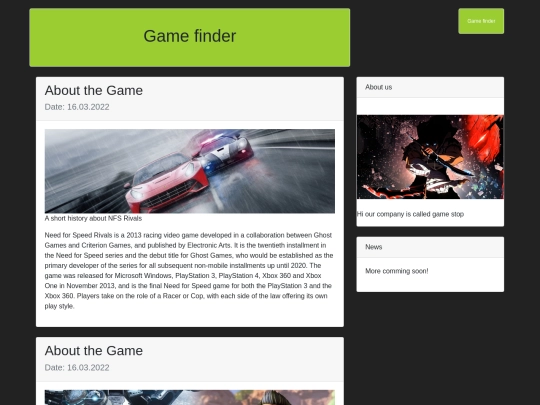Open the NFS Rivals racing cars image
Viewport: 540px width, 405px height.
tap(190, 171)
